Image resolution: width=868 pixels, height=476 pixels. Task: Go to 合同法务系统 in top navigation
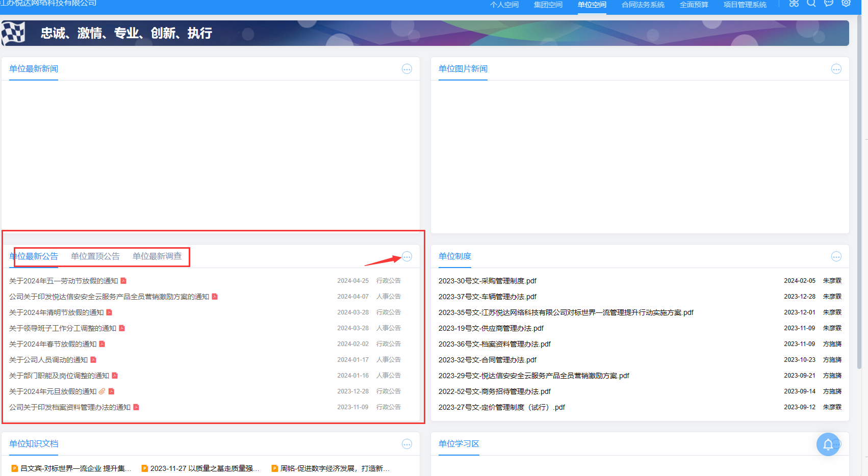[x=643, y=5]
